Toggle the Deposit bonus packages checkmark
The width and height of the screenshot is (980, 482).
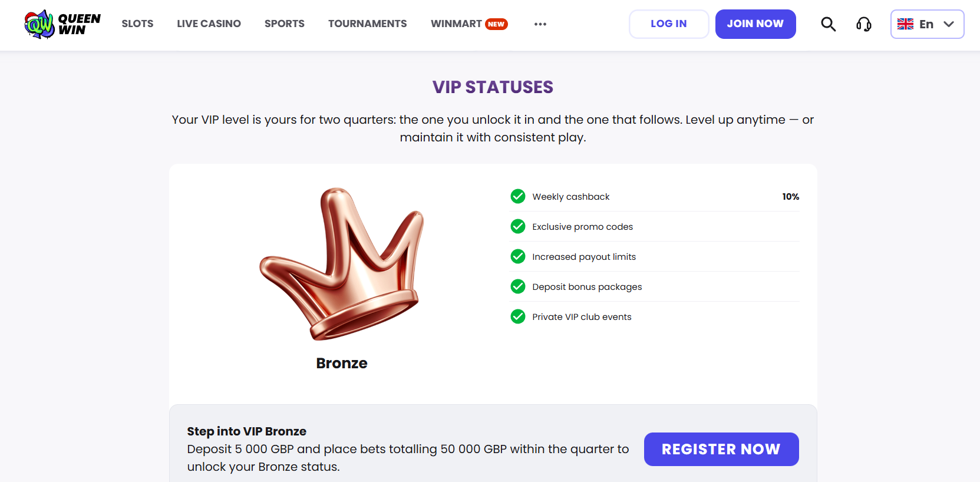(x=517, y=286)
